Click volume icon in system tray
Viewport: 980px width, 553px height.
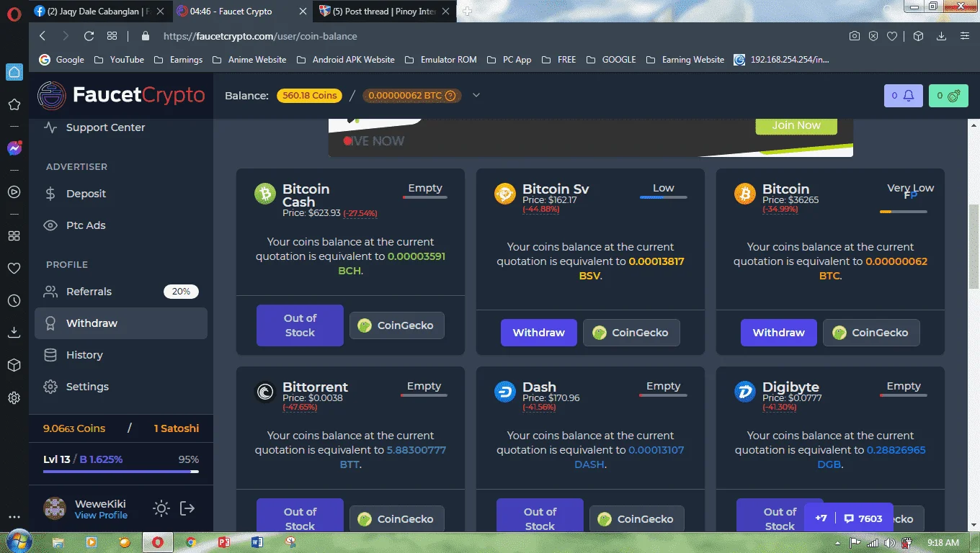click(888, 542)
